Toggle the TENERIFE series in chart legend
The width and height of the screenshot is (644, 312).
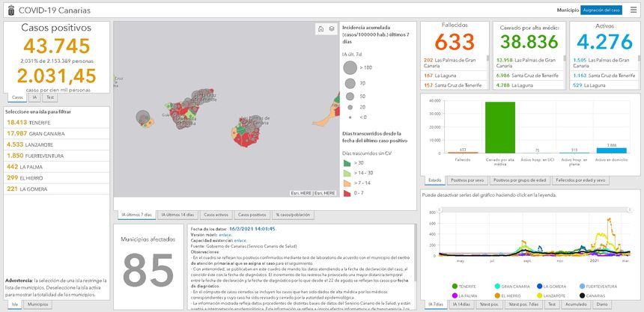(x=464, y=286)
